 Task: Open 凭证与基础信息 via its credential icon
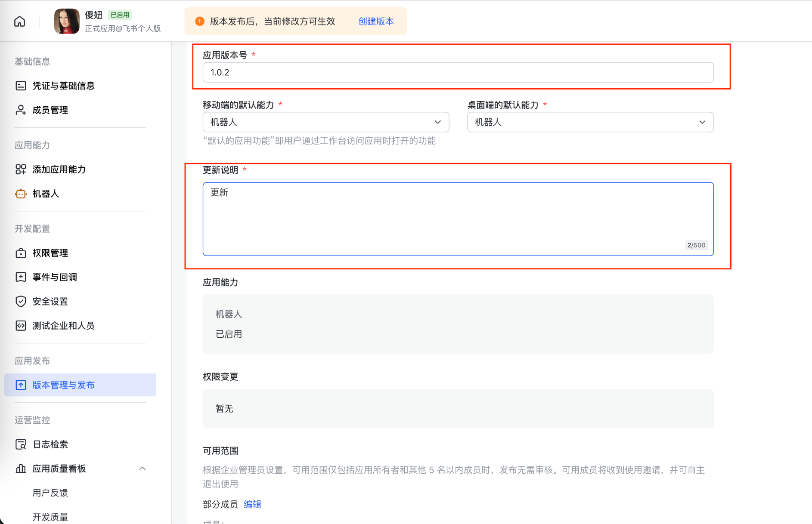(x=21, y=86)
